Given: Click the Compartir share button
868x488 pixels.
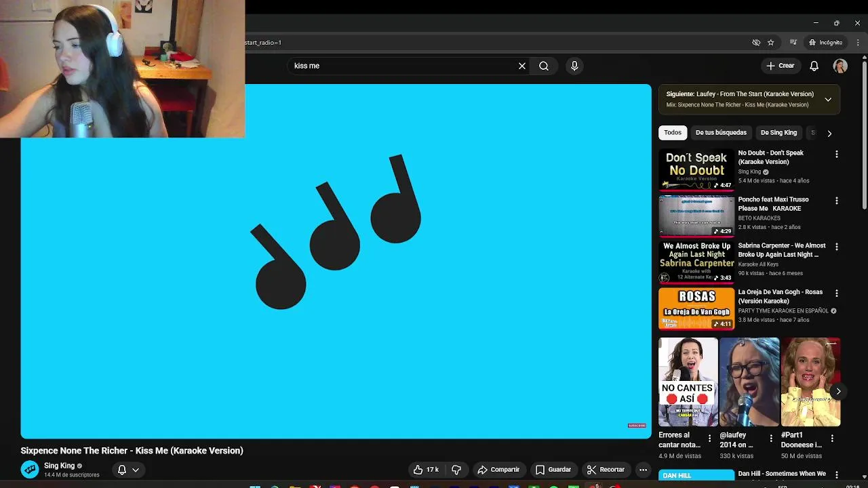Looking at the screenshot, I should (x=498, y=470).
